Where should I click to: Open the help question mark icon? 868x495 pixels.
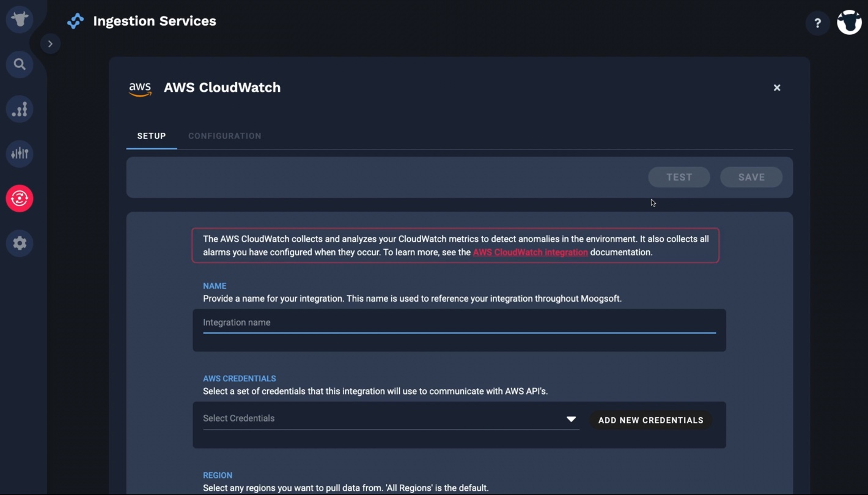pos(817,23)
